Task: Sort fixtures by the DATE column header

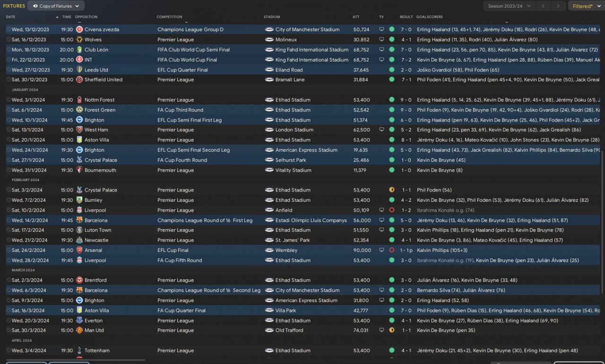Action: click(10, 17)
